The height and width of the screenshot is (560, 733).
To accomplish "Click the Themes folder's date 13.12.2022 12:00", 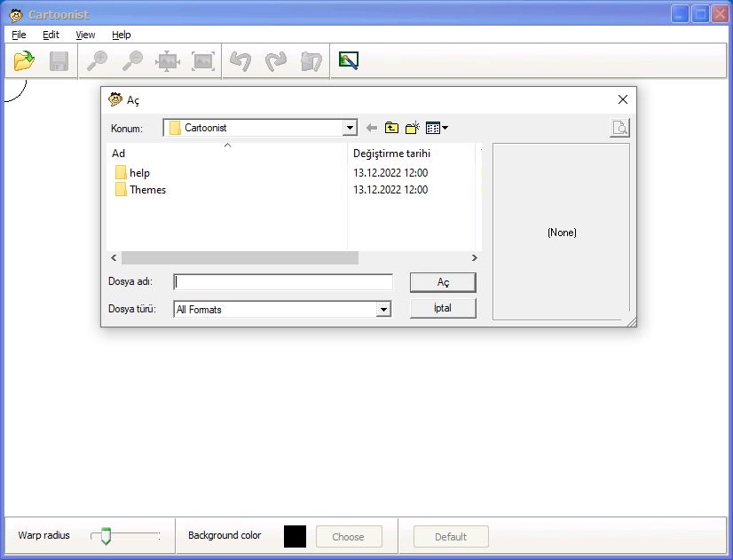I will click(x=390, y=190).
